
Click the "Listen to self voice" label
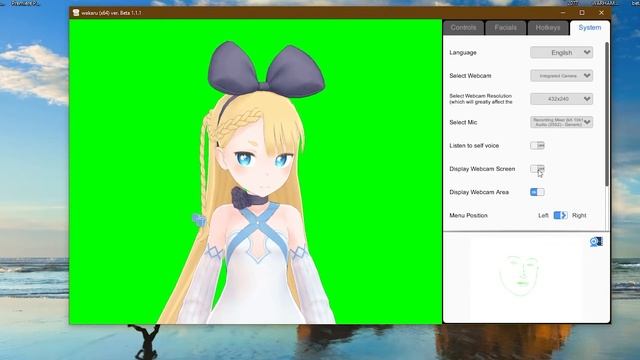point(474,146)
